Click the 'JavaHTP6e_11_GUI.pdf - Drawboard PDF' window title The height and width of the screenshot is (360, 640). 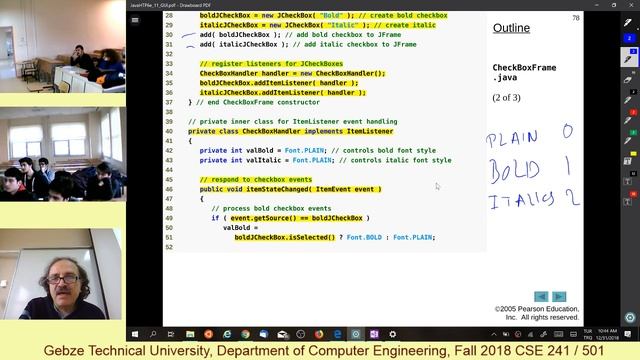point(170,5)
